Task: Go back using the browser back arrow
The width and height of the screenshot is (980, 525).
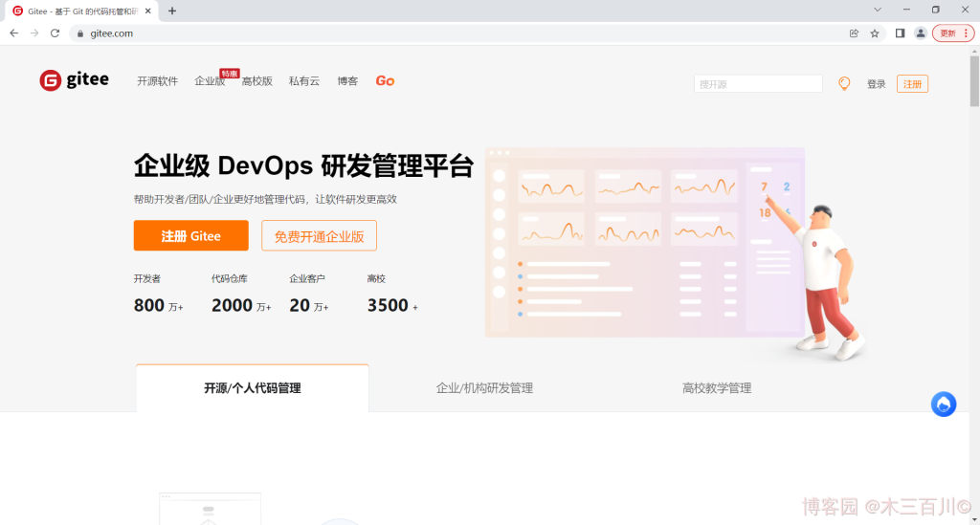Action: [x=13, y=33]
